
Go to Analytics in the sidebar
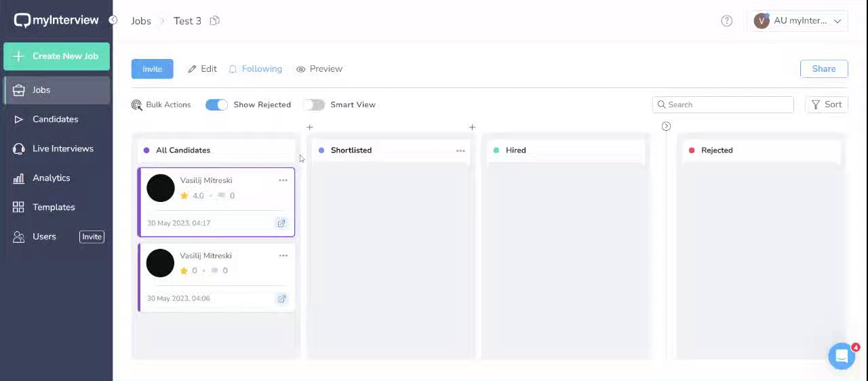51,178
